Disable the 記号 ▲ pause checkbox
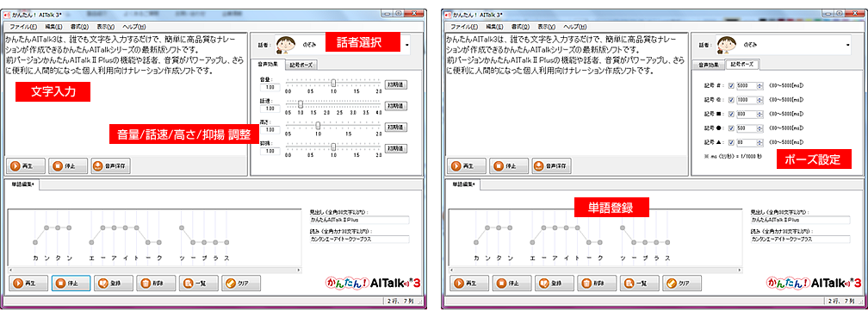The width and height of the screenshot is (868, 318). pos(732,142)
